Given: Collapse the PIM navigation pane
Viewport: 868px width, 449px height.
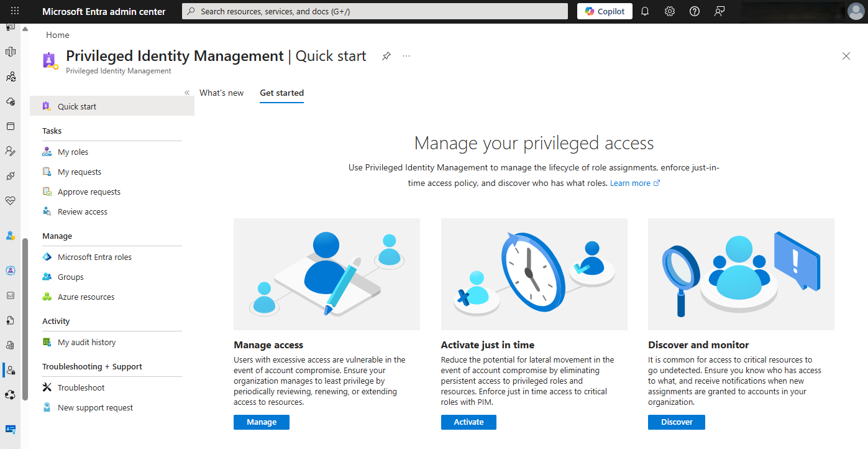Looking at the screenshot, I should coord(187,92).
